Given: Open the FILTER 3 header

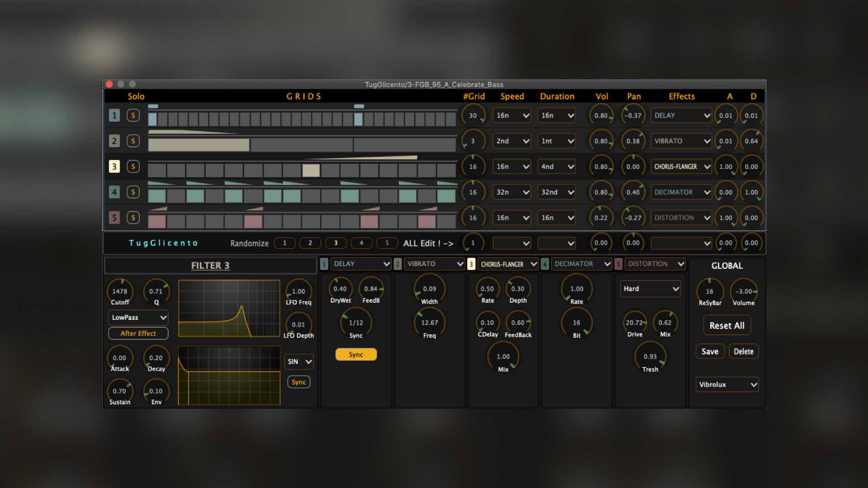Looking at the screenshot, I should click(210, 266).
